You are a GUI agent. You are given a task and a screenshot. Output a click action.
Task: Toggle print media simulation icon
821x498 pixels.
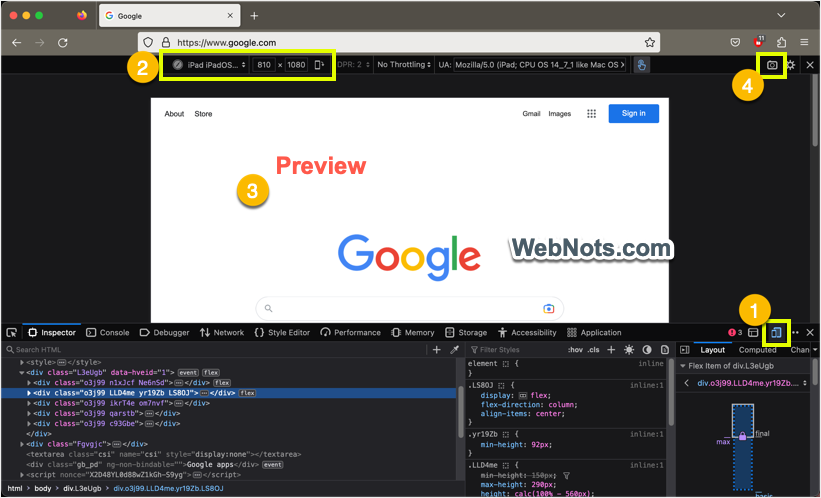click(664, 350)
